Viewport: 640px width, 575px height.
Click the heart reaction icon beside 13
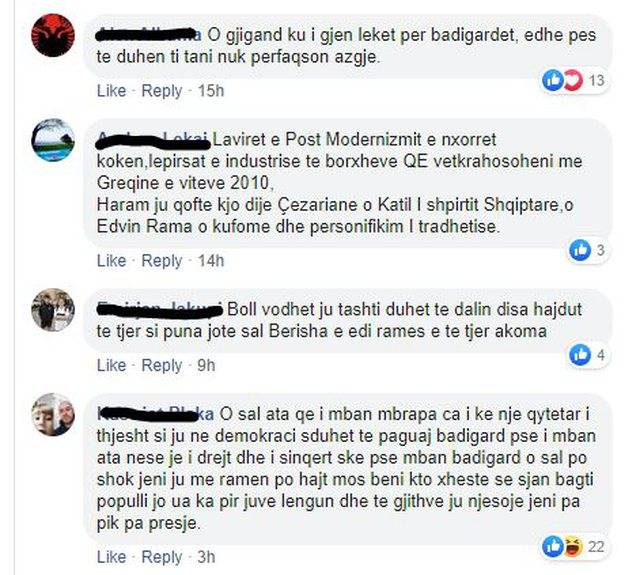[x=573, y=80]
